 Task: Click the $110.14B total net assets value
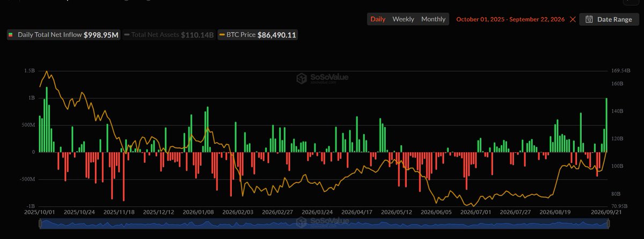pos(197,35)
